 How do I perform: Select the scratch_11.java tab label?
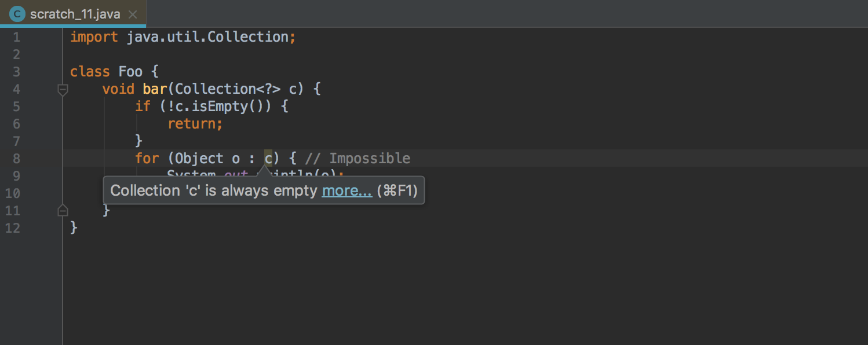tap(75, 14)
